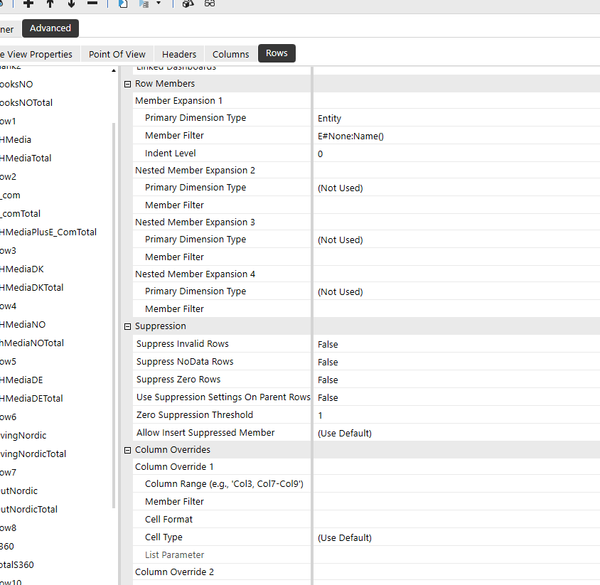Click the binoculars search icon

[188, 5]
